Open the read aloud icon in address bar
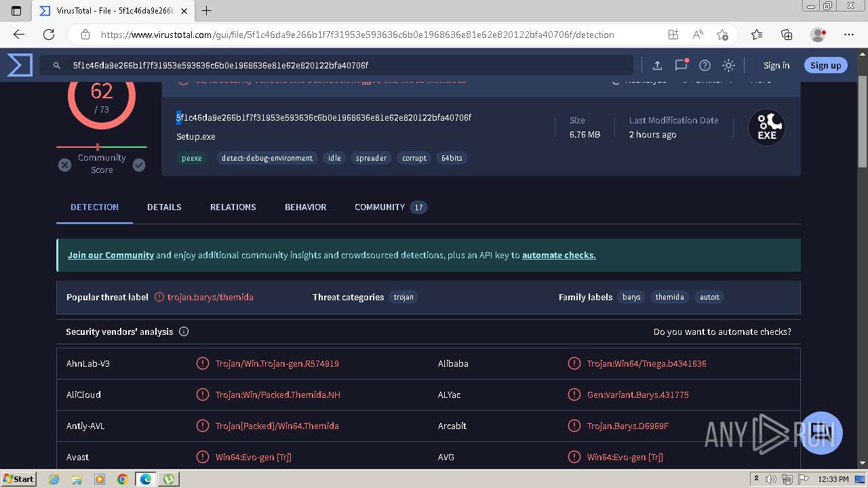Screen dimensions: 868x488 (x=698, y=35)
